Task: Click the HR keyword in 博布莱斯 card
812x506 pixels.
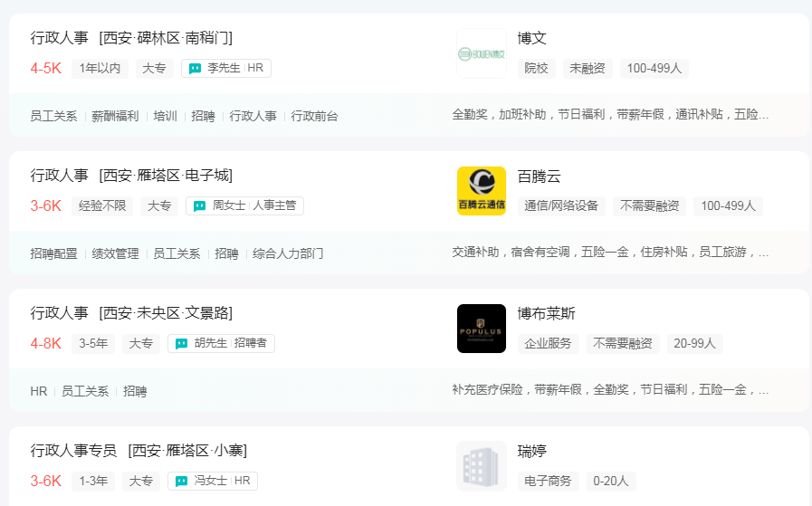Action: [39, 392]
